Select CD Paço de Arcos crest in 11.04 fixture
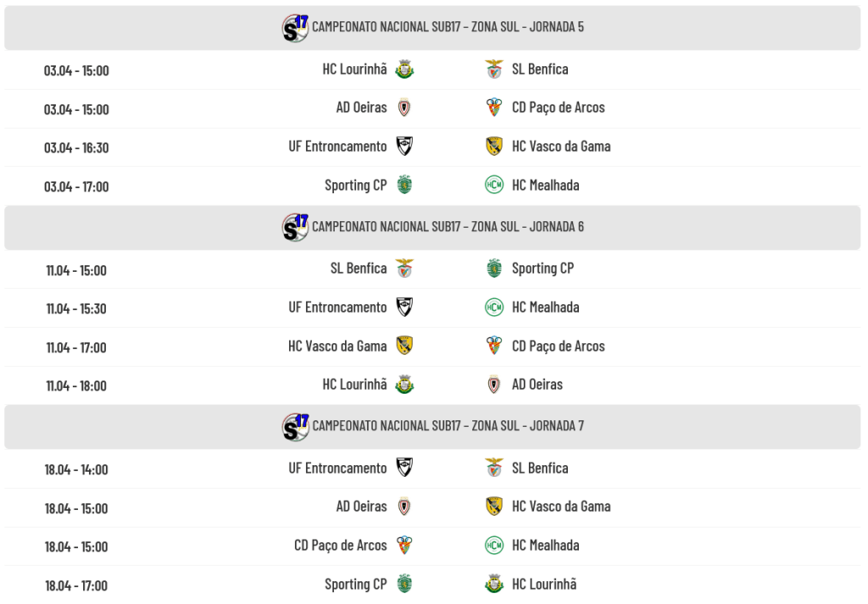868x604 pixels. pyautogui.click(x=494, y=346)
